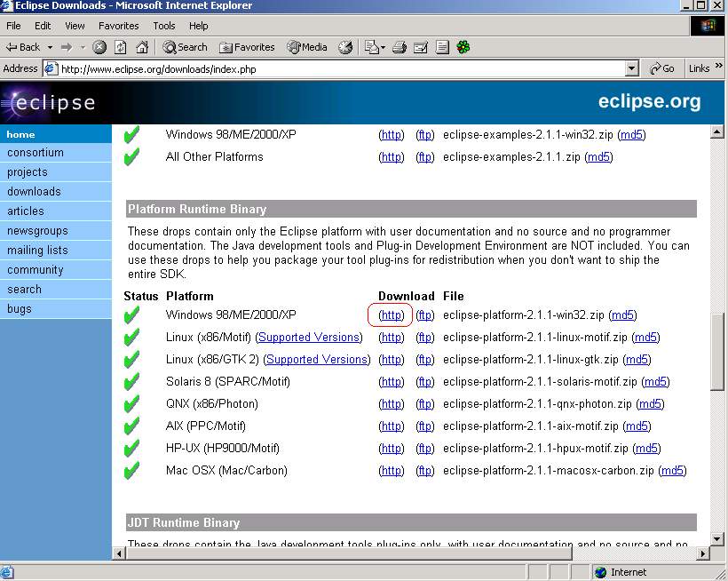Viewport: 728px width, 581px height.
Task: Print the page with the printer icon
Action: pos(400,47)
